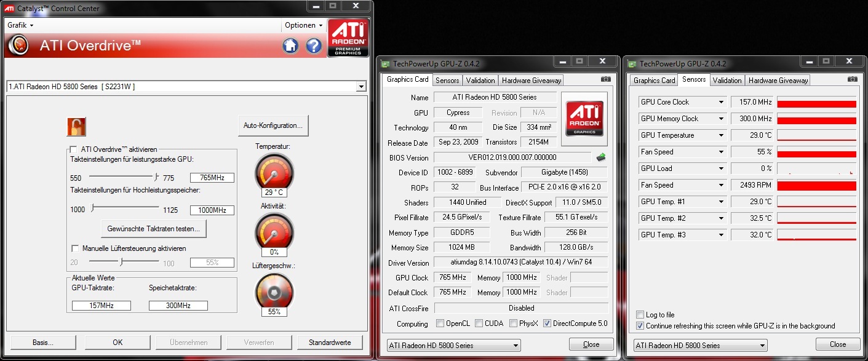Click camera screenshot icon in Sensors window
Viewport: 868px width, 361px height.
point(852,79)
